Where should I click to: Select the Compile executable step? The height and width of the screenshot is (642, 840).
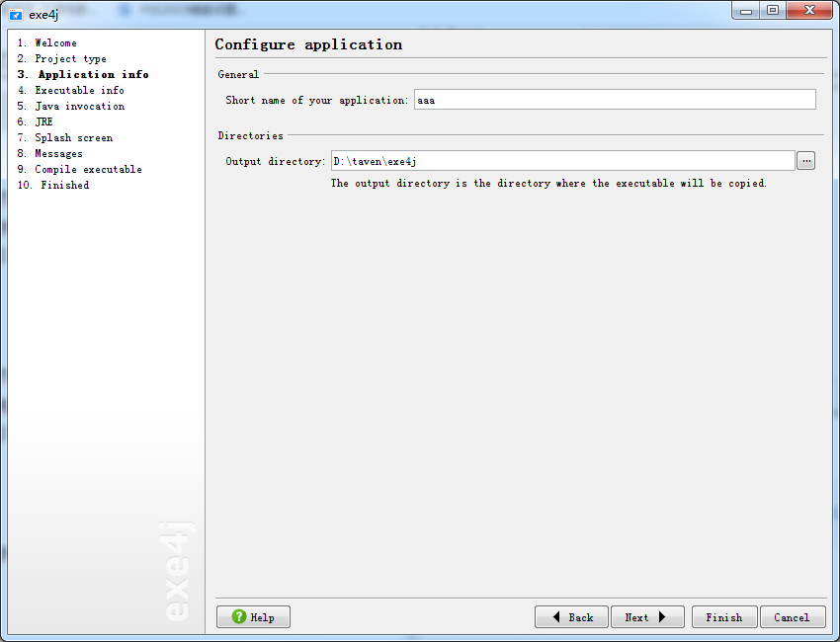tap(88, 169)
